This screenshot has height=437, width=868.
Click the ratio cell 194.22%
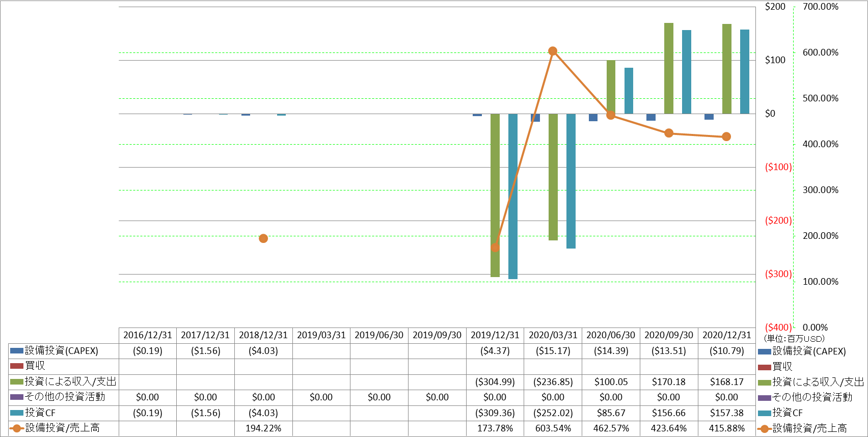click(263, 428)
